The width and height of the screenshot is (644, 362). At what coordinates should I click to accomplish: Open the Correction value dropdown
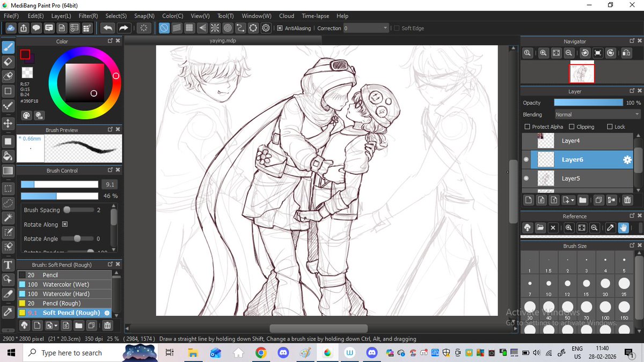pyautogui.click(x=366, y=28)
